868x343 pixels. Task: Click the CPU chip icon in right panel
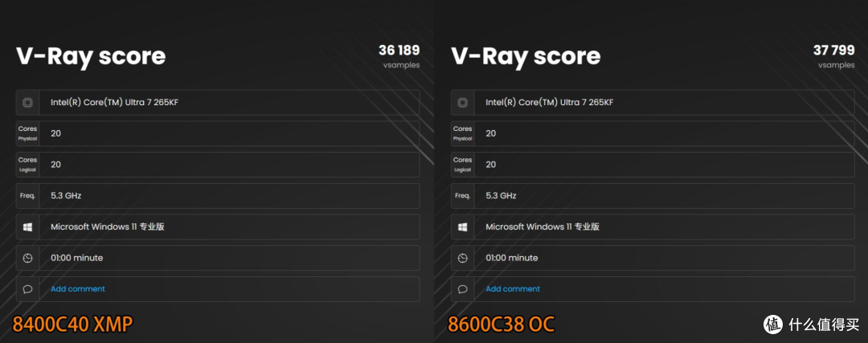point(463,102)
